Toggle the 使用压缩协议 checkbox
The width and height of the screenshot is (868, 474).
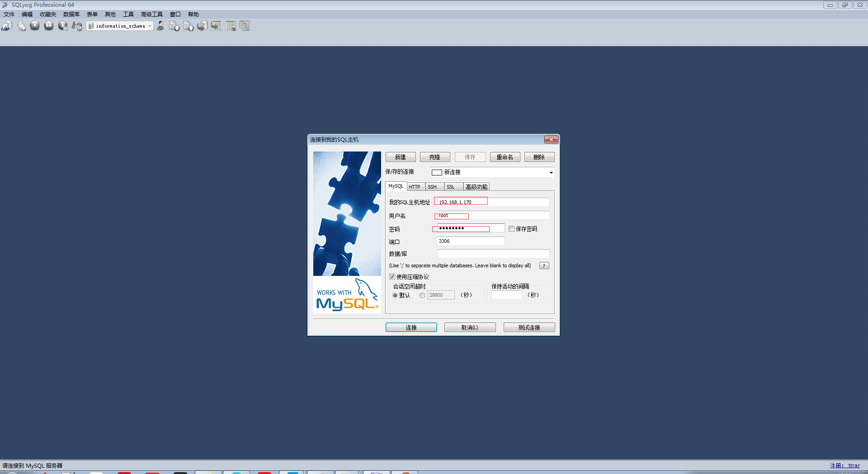pos(392,276)
